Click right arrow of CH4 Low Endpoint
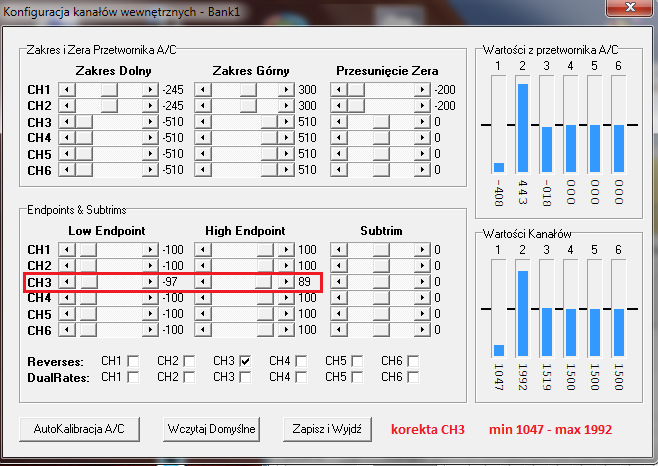This screenshot has width=658, height=466. pyautogui.click(x=151, y=298)
